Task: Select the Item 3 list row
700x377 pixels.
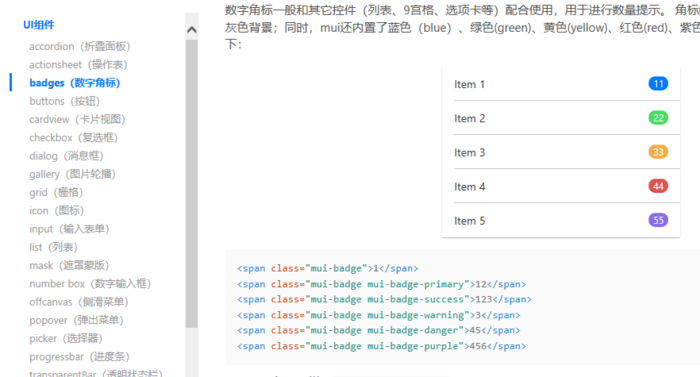Action: [x=561, y=152]
